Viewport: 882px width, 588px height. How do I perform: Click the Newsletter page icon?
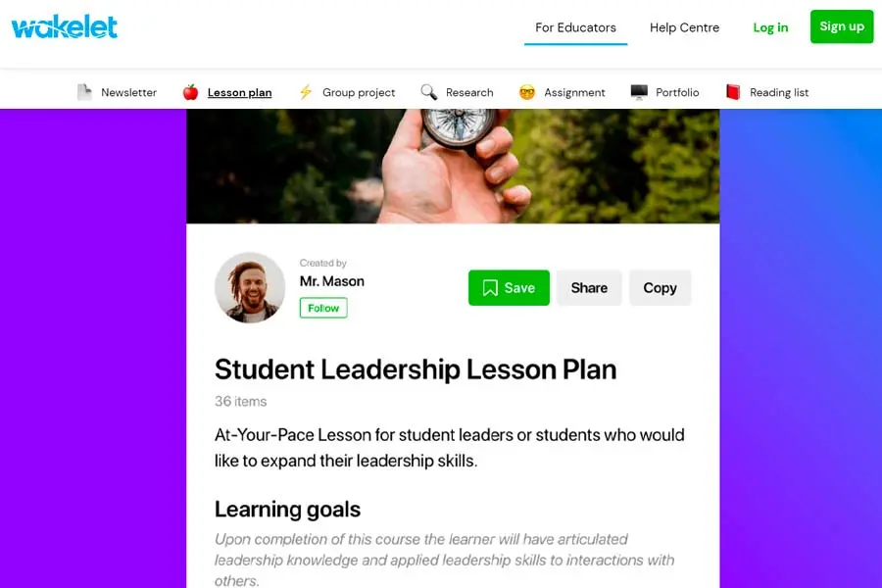coord(84,92)
